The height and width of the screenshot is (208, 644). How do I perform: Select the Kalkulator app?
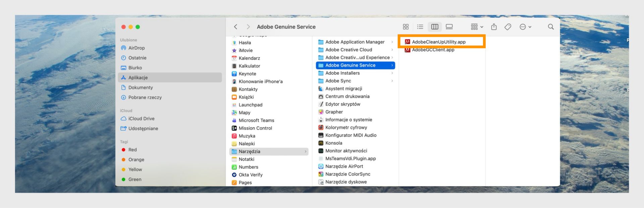point(269,66)
